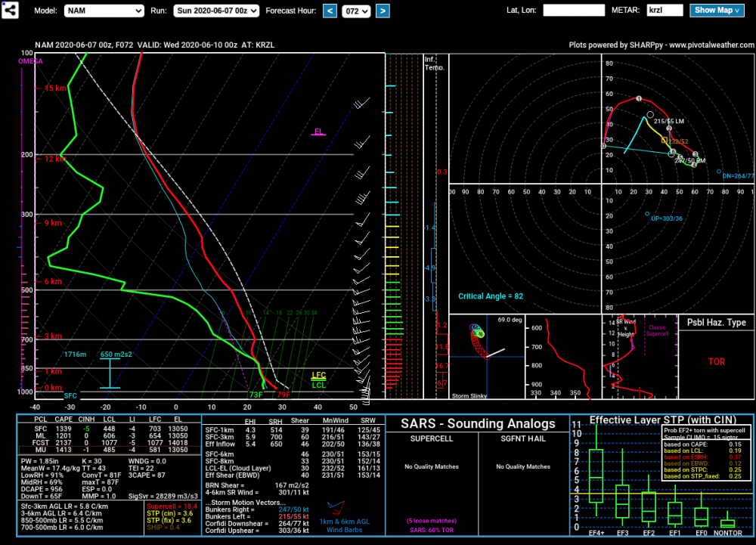The height and width of the screenshot is (545, 756).
Task: Open the Model NAM dropdown
Action: [x=104, y=11]
